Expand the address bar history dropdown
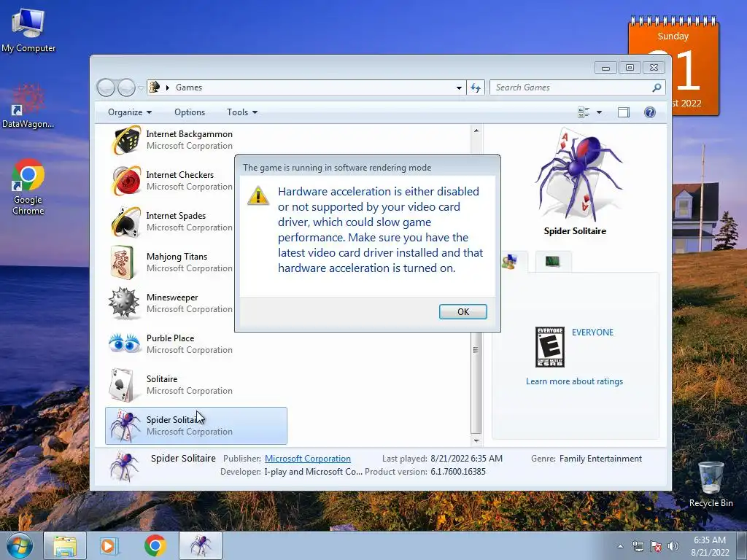 pos(459,87)
